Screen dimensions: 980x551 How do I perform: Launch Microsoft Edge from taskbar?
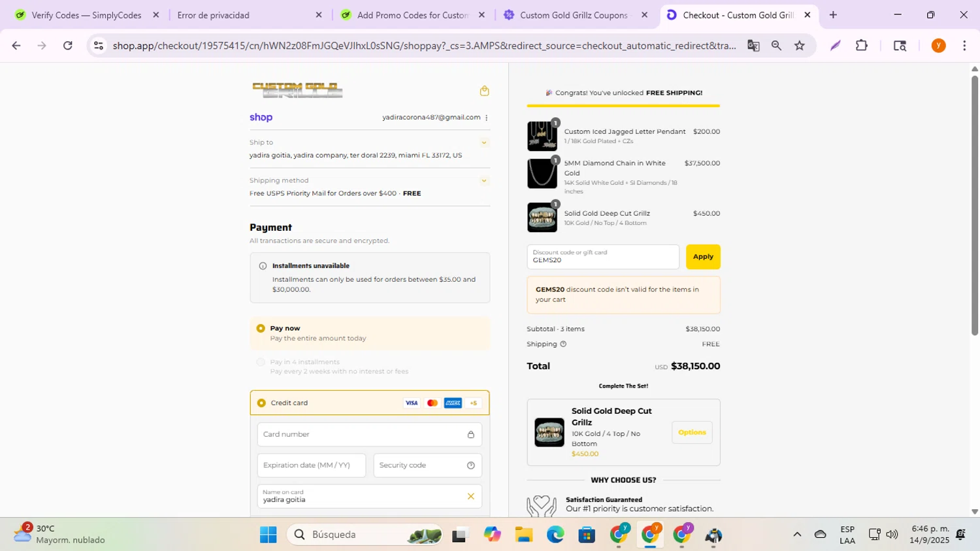555,535
